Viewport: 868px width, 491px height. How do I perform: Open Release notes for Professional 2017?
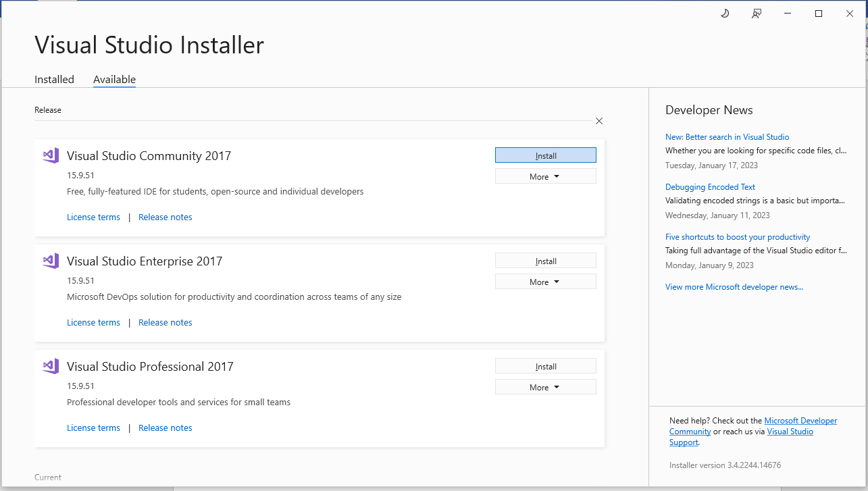click(x=165, y=428)
